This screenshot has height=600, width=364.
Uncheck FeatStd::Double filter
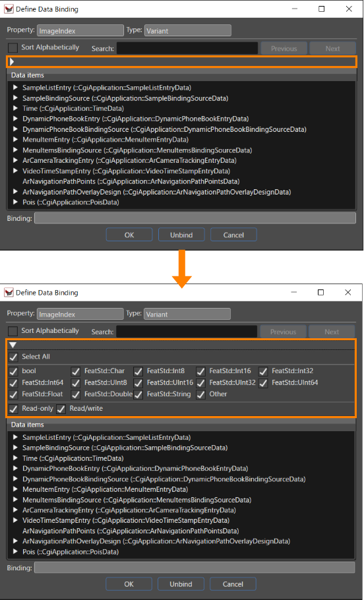pyautogui.click(x=76, y=394)
